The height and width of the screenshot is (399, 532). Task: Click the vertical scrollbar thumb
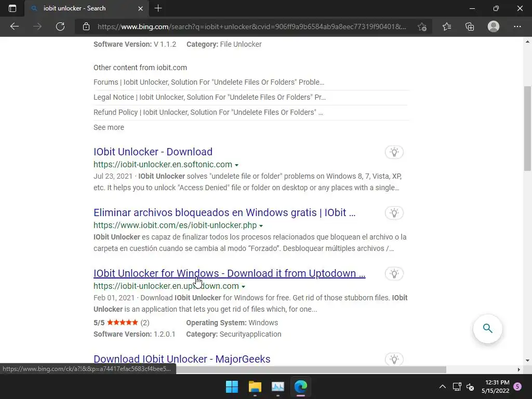[527, 128]
